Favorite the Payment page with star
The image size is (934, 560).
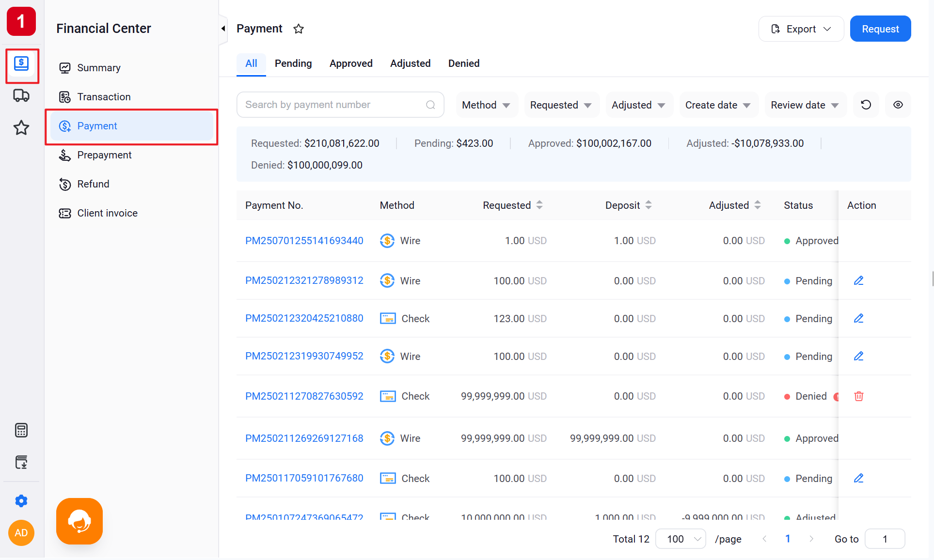click(x=299, y=29)
